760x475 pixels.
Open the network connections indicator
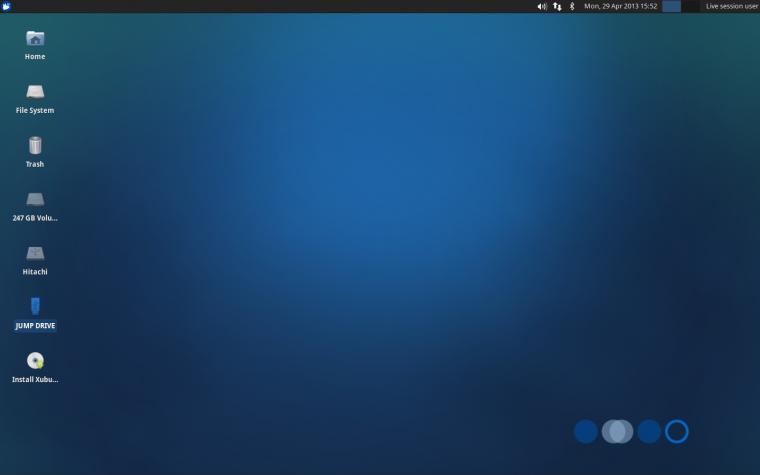click(x=557, y=6)
